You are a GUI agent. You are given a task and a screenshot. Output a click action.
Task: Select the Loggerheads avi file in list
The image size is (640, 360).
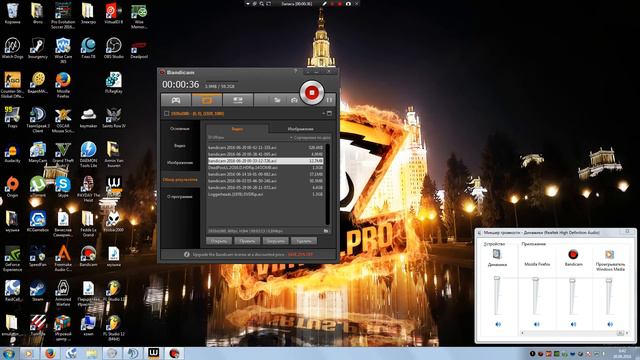(265, 194)
